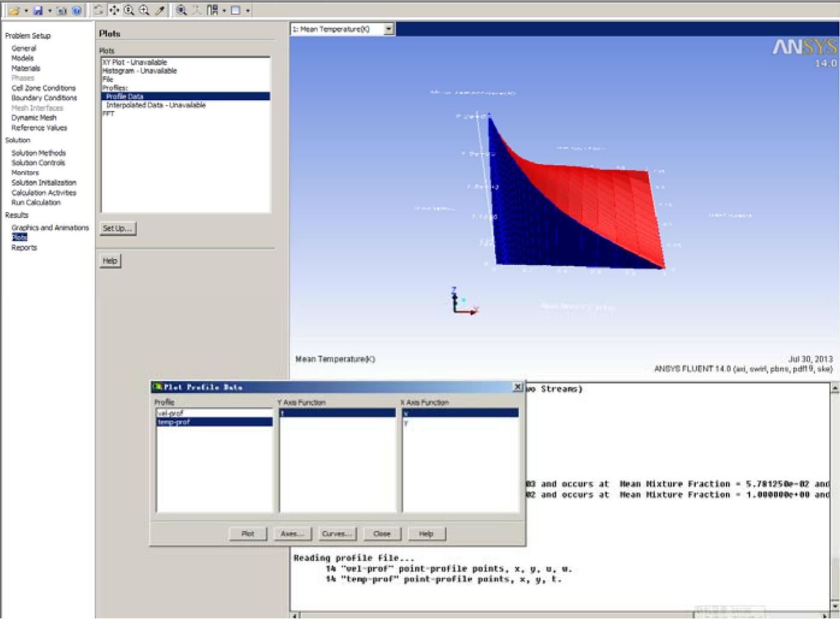840x619 pixels.
Task: Select 't' in the Y Axis Function list
Action: (x=338, y=413)
